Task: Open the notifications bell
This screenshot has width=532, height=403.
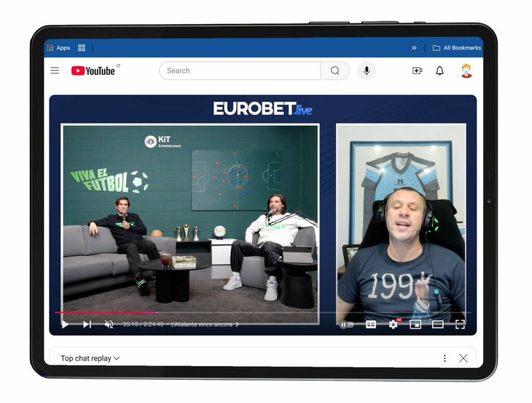Action: click(x=440, y=71)
